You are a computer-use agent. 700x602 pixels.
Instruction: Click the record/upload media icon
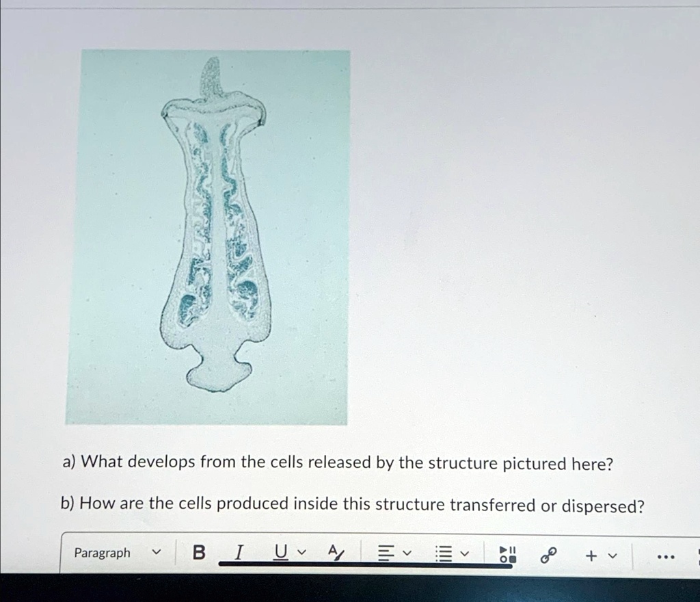(x=507, y=553)
